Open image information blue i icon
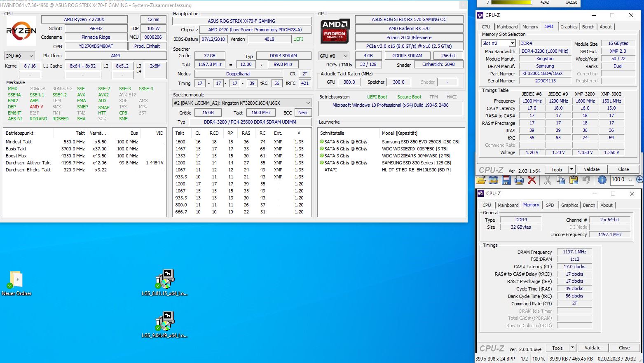Screen dimensions: 644x363 [602, 180]
